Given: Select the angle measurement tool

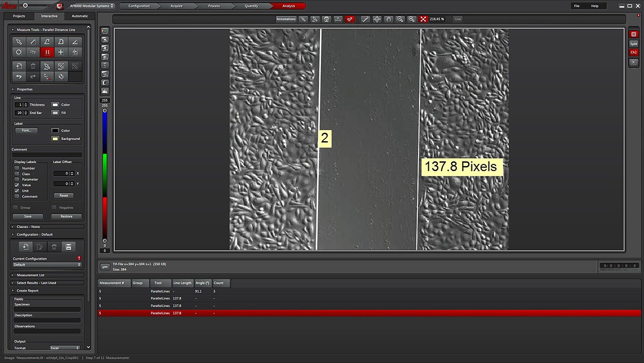Looking at the screenshot, I should point(75,42).
